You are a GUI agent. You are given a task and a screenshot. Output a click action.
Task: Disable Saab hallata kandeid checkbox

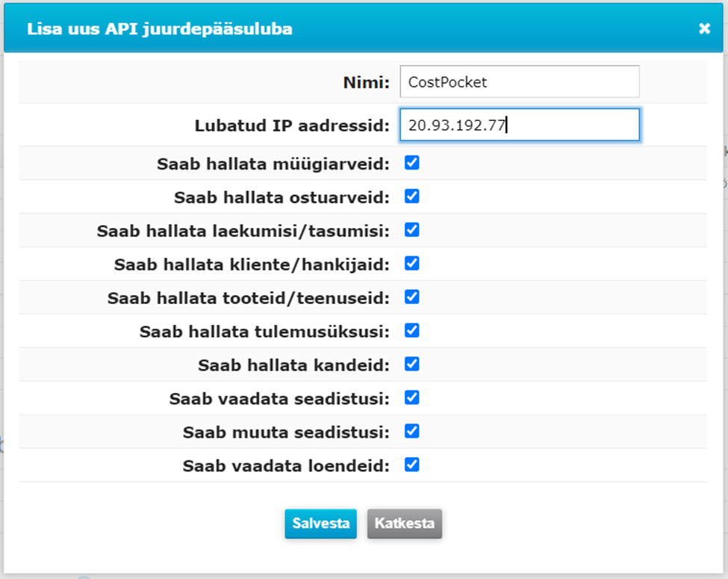[x=412, y=365]
